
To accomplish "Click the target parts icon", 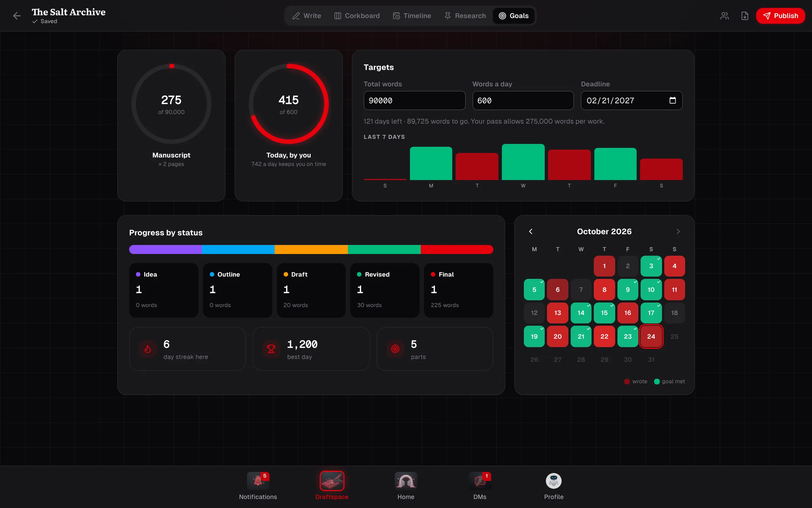I will [x=395, y=349].
